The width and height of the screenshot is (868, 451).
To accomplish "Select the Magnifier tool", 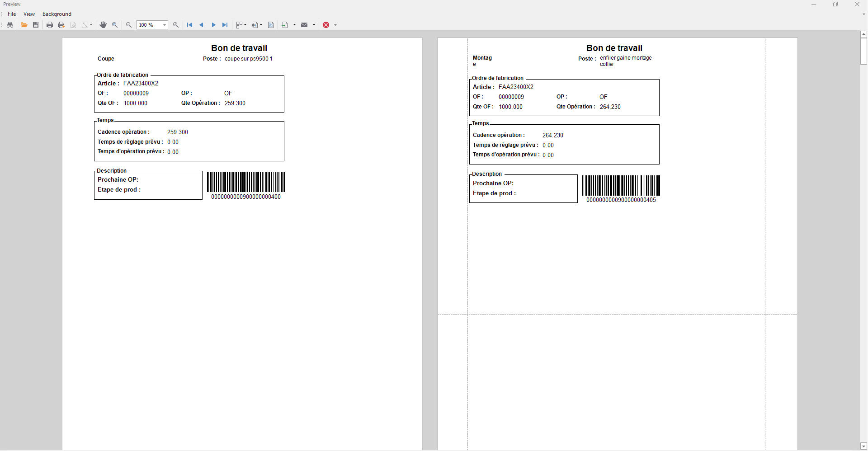I will click(x=115, y=25).
